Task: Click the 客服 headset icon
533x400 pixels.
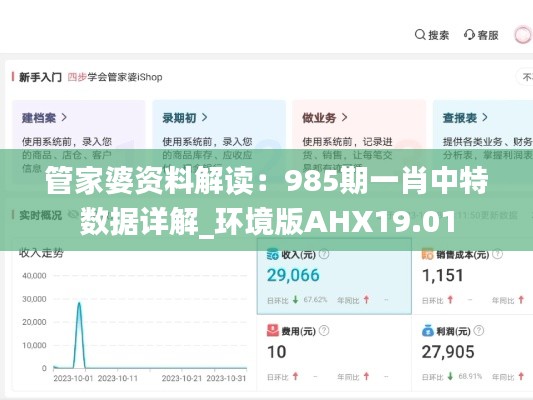Action: point(469,35)
